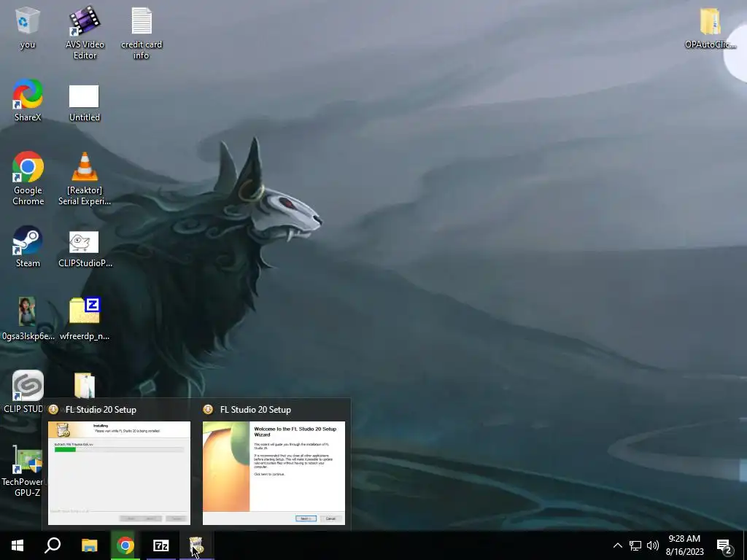Show hidden system tray icons
Image resolution: width=747 pixels, height=560 pixels.
pyautogui.click(x=617, y=545)
